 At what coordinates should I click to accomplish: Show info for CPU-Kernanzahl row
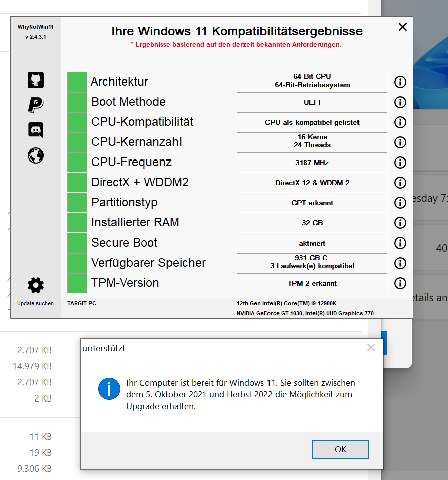point(400,142)
